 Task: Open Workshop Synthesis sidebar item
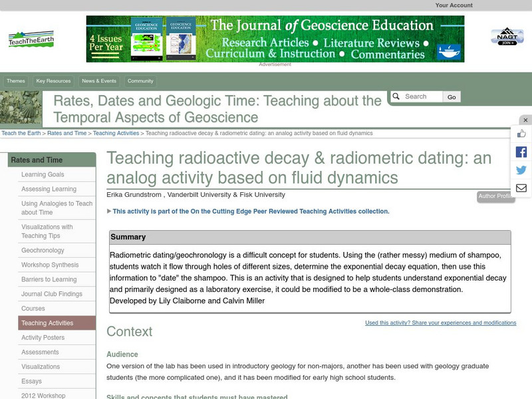pyautogui.click(x=57, y=265)
